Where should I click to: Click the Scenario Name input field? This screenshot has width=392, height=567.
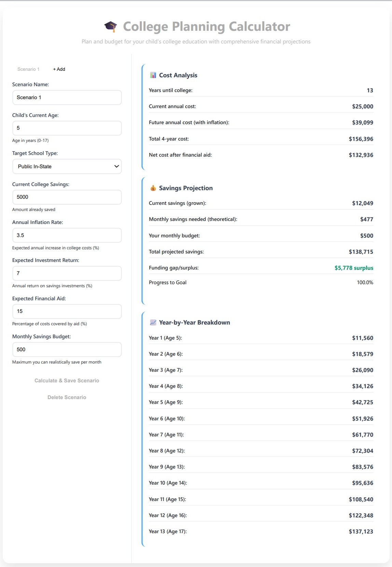(67, 97)
